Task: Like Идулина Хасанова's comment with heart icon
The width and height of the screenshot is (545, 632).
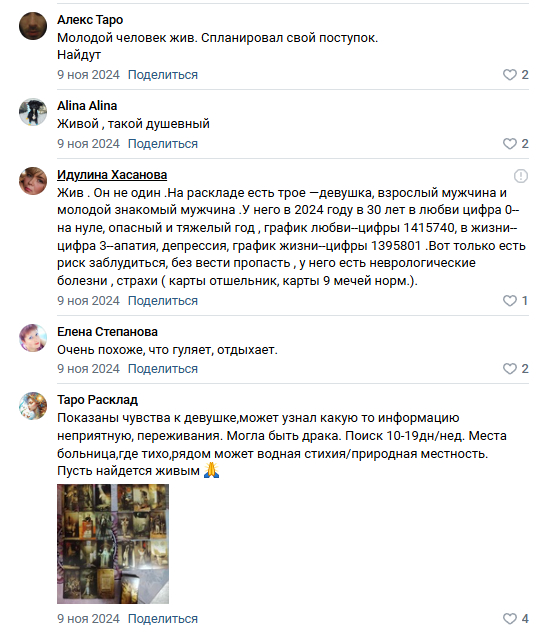Action: tap(510, 300)
